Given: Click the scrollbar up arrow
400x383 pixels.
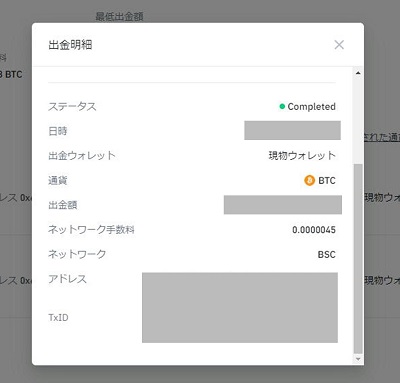Looking at the screenshot, I should (358, 73).
